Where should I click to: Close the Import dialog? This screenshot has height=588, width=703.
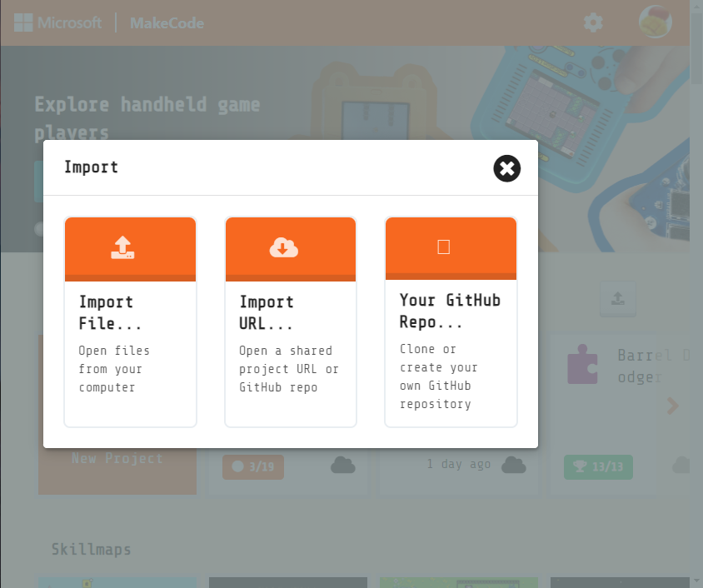(x=506, y=168)
